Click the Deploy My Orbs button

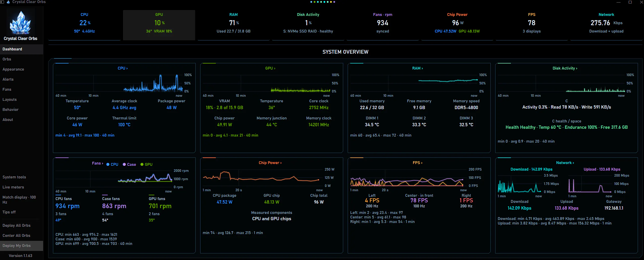pyautogui.click(x=21, y=246)
